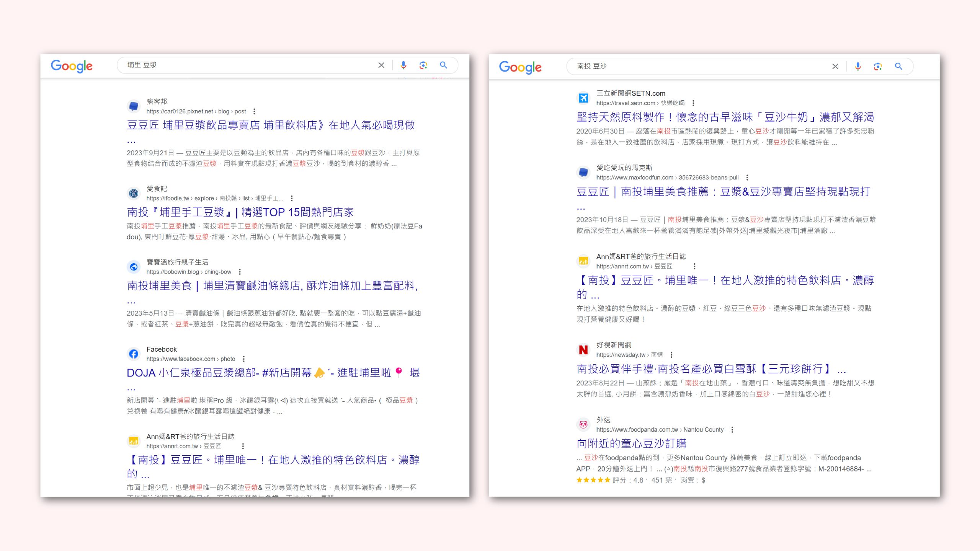The image size is (980, 551).
Task: Click the Ann媽&RT爸 favicon in the left window
Action: coord(134,441)
